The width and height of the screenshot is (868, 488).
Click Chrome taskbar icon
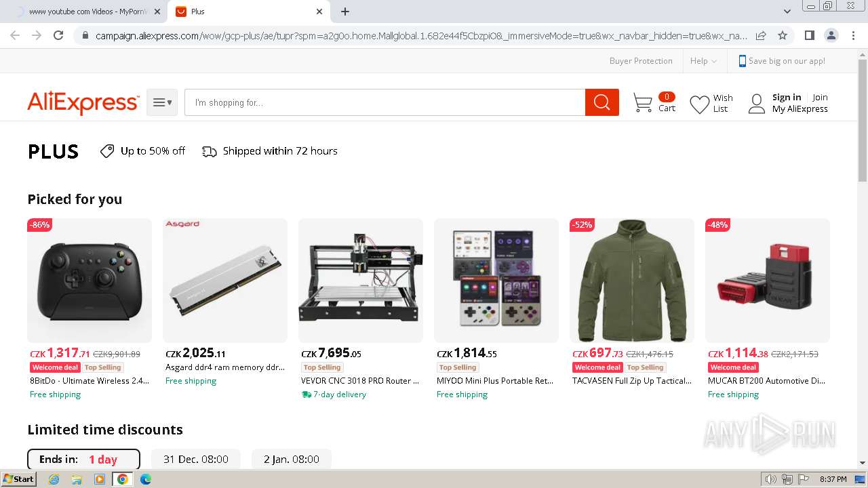pos(122,479)
